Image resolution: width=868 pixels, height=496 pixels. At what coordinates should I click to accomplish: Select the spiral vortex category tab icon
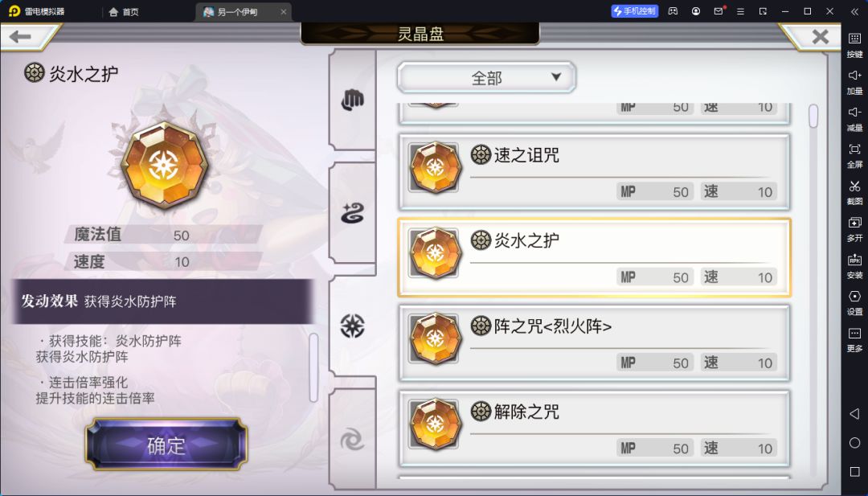click(x=352, y=441)
